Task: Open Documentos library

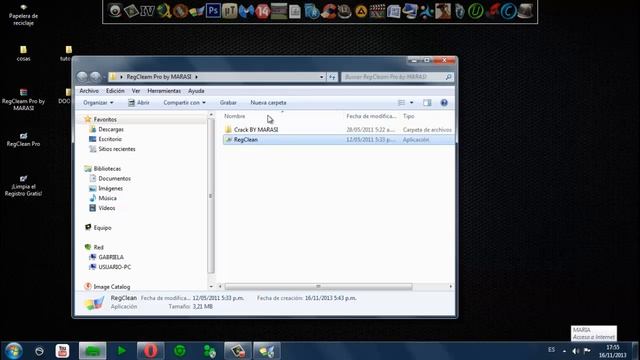Action: pos(114,178)
